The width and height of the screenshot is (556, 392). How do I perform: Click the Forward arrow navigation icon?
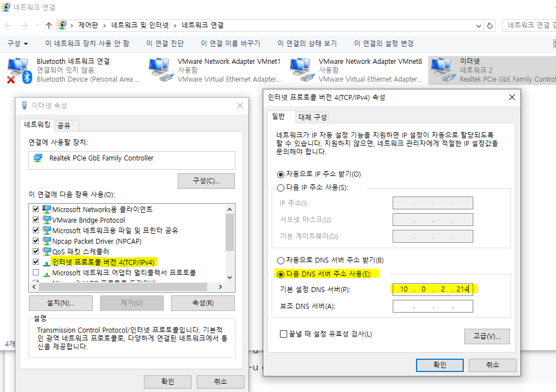[24, 25]
